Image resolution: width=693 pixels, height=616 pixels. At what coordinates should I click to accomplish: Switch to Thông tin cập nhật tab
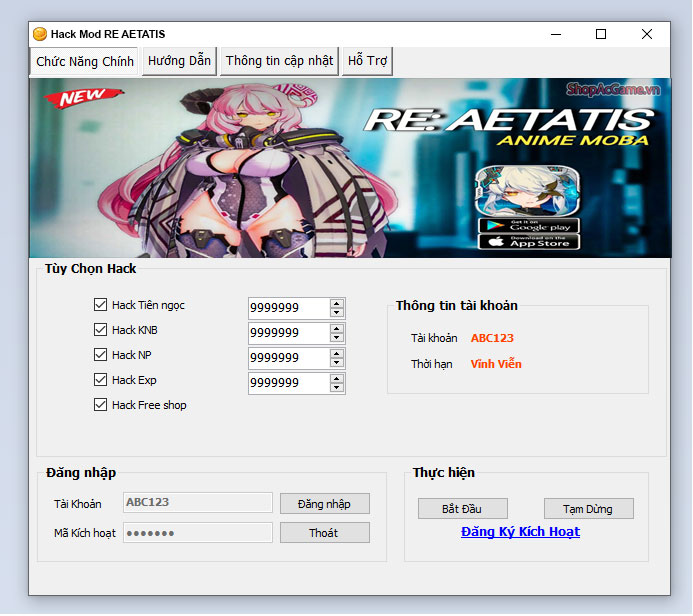[279, 61]
